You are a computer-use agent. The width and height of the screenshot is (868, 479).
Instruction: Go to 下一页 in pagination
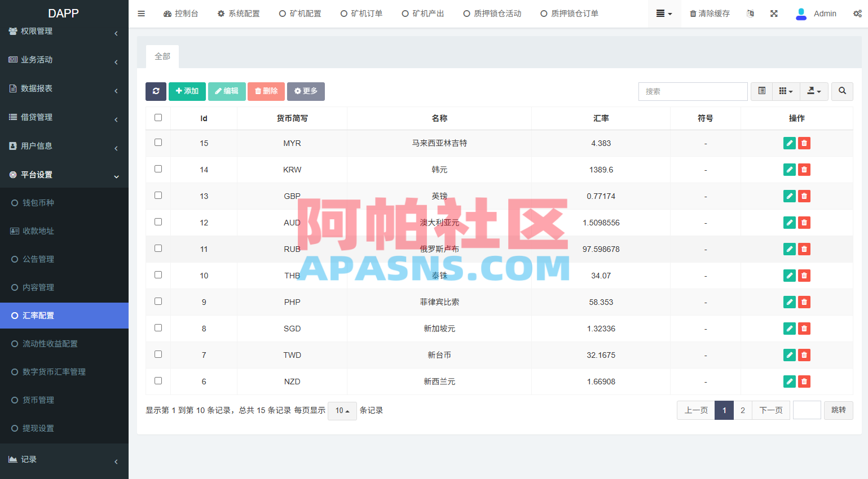pyautogui.click(x=771, y=410)
